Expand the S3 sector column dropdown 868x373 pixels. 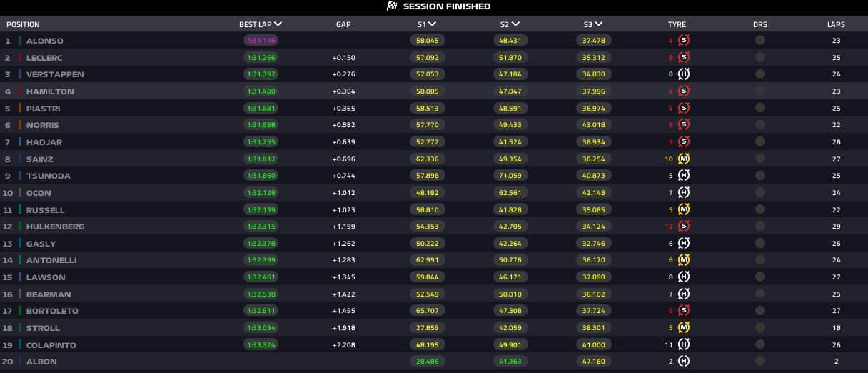[598, 24]
